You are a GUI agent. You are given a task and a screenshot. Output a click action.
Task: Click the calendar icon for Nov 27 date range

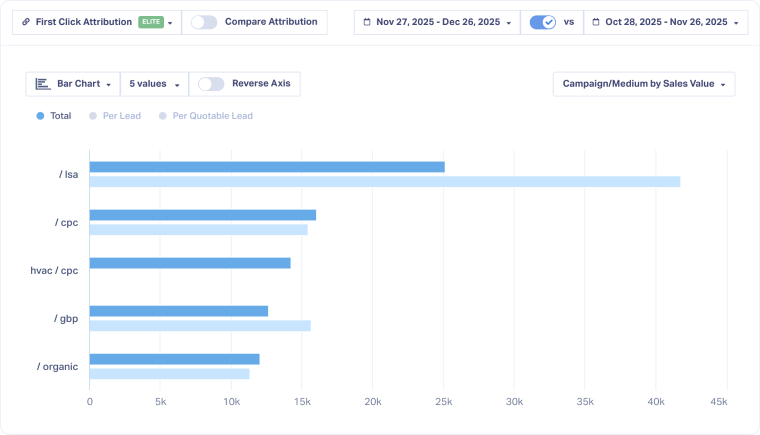[367, 22]
